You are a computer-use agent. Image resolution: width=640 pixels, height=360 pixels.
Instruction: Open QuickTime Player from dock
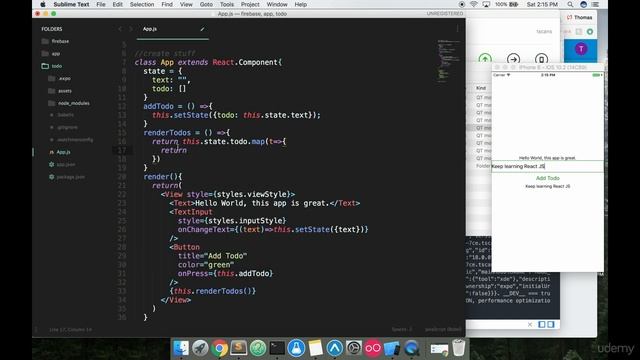(x=411, y=348)
